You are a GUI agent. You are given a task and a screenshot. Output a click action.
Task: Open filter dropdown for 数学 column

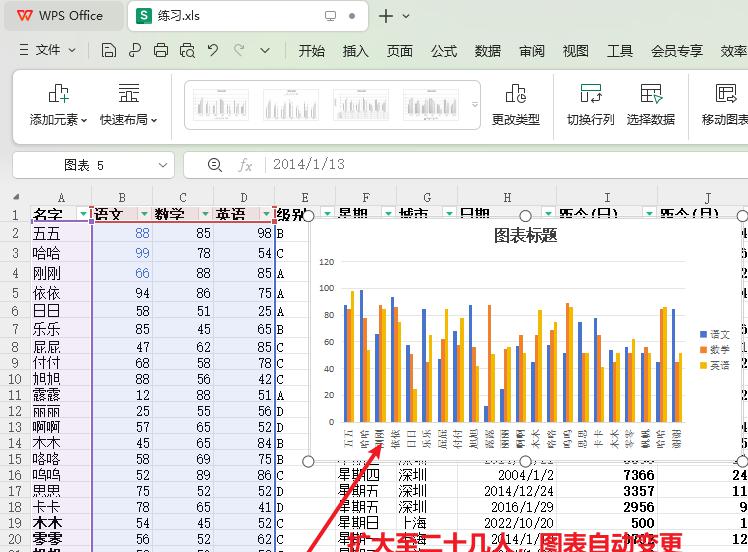point(205,213)
